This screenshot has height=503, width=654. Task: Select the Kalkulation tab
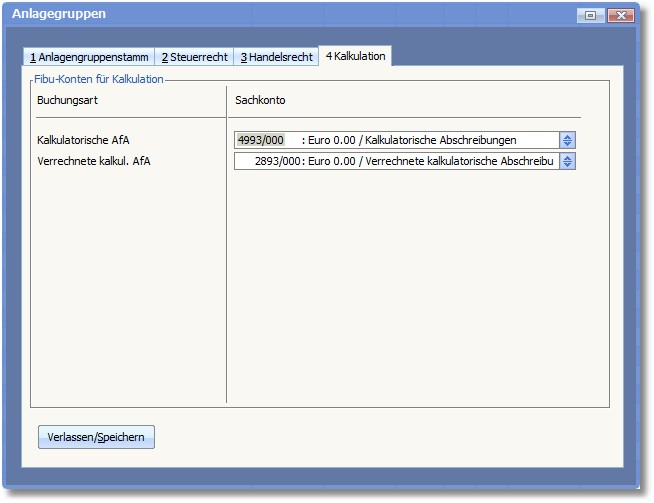[355, 56]
